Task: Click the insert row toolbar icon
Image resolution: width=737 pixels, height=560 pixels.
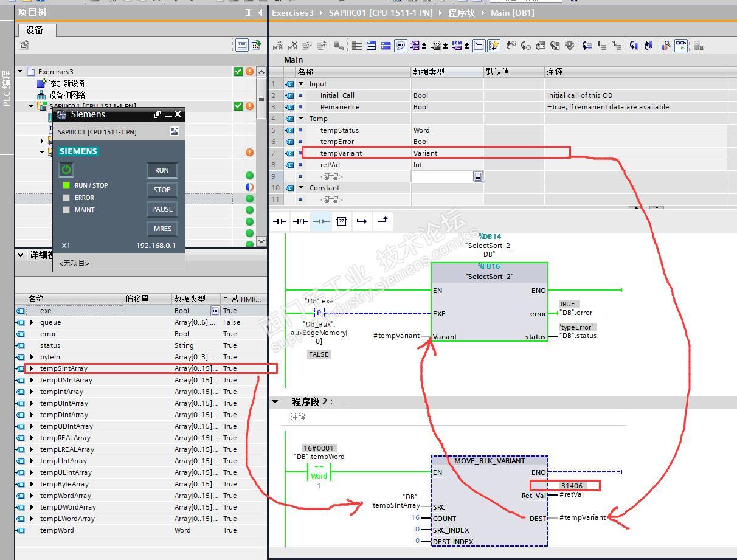Action: (x=307, y=46)
